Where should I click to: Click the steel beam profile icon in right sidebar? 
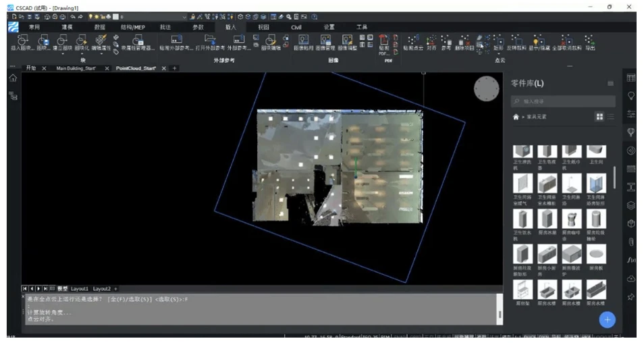tap(631, 187)
